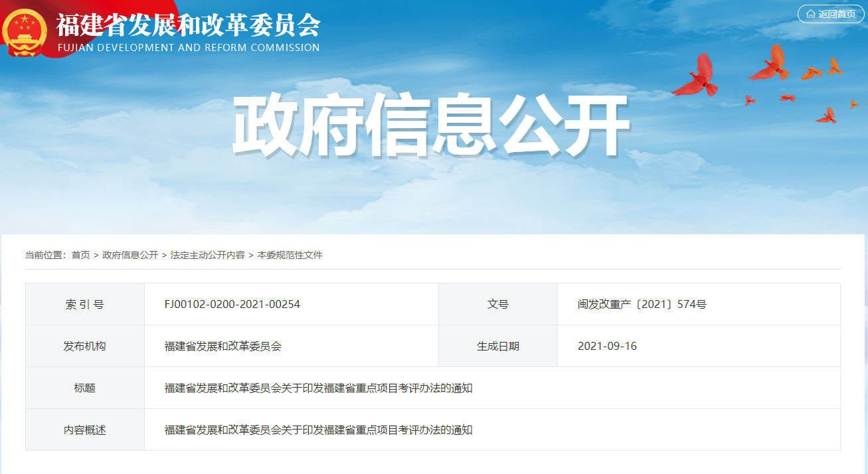Click the 福建省发展和改革委员会 site title in header
The width and height of the screenshot is (868, 474).
point(188,25)
